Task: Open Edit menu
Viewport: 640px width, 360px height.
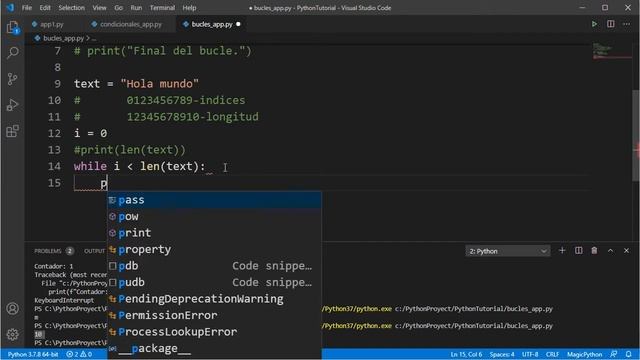Action: [45, 8]
